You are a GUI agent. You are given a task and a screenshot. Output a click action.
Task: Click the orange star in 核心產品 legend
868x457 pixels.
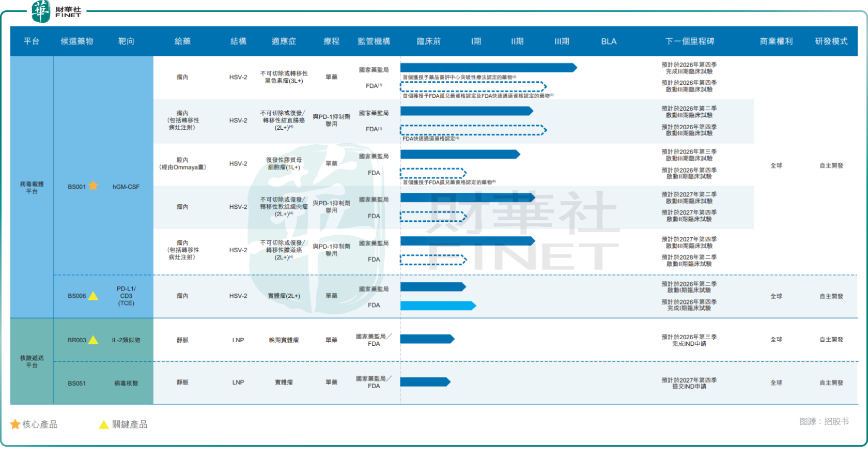point(15,424)
